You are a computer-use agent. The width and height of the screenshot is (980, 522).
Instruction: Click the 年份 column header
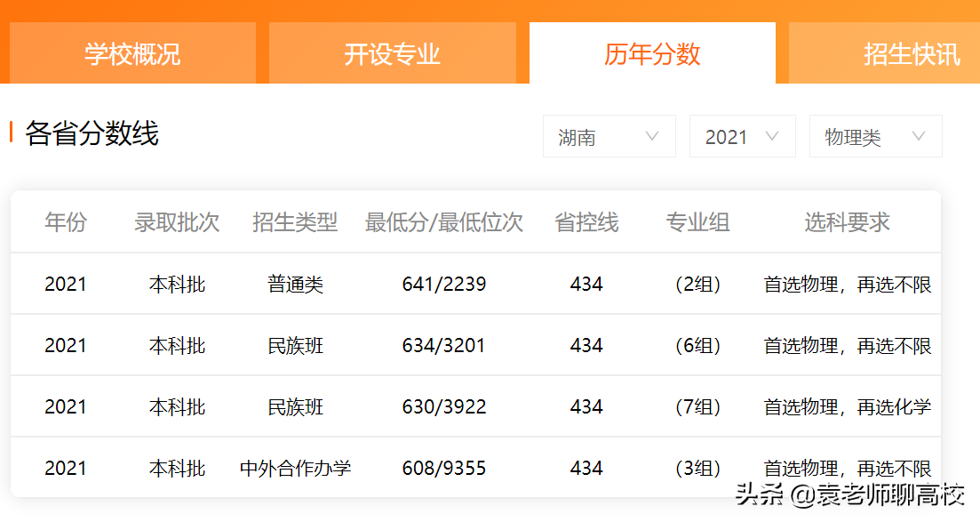coord(65,223)
